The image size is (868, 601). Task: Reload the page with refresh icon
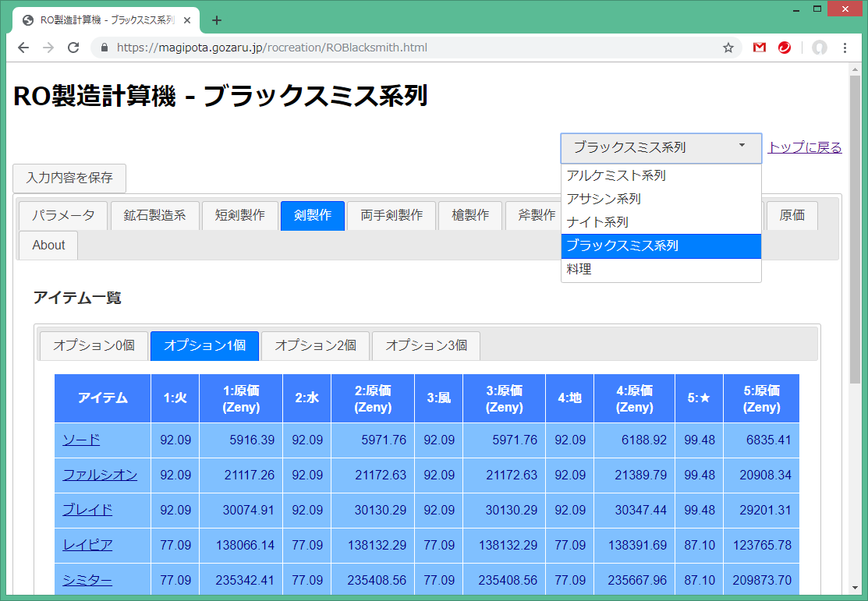(x=73, y=48)
